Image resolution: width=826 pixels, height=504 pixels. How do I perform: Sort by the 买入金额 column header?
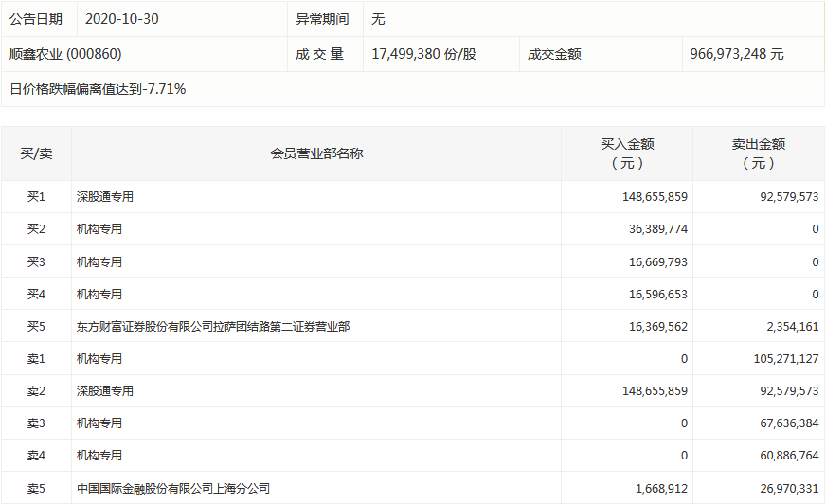pos(627,153)
